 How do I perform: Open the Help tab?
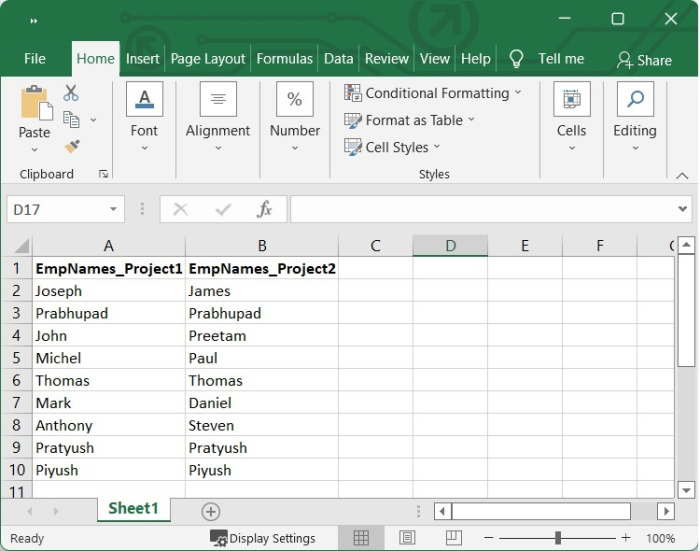click(475, 58)
